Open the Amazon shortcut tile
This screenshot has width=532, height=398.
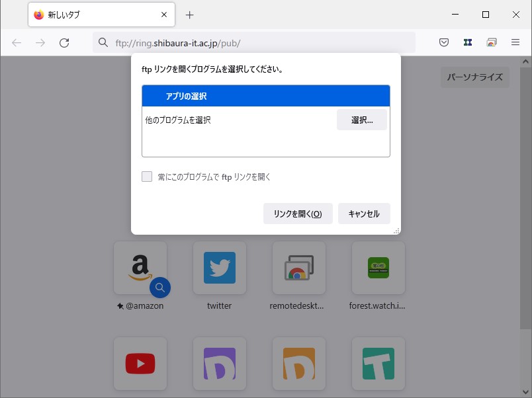140,268
